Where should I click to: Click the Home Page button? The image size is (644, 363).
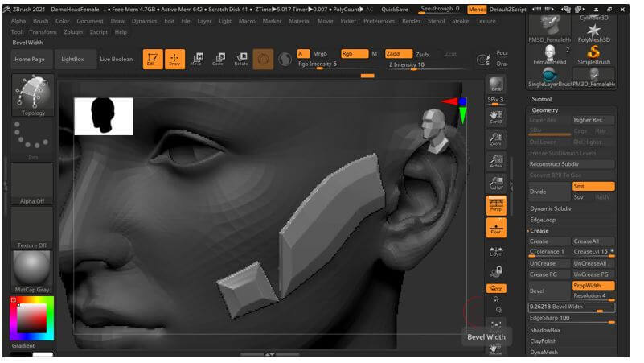pyautogui.click(x=30, y=60)
